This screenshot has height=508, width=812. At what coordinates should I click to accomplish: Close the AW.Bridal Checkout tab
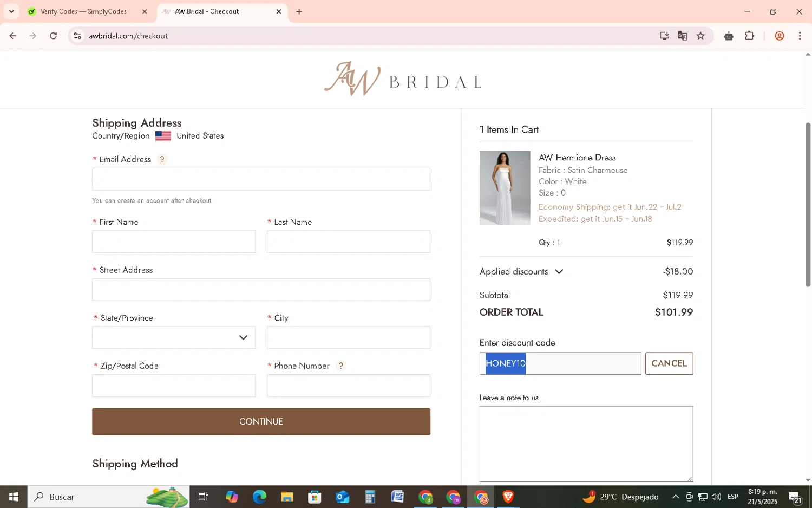pos(279,11)
